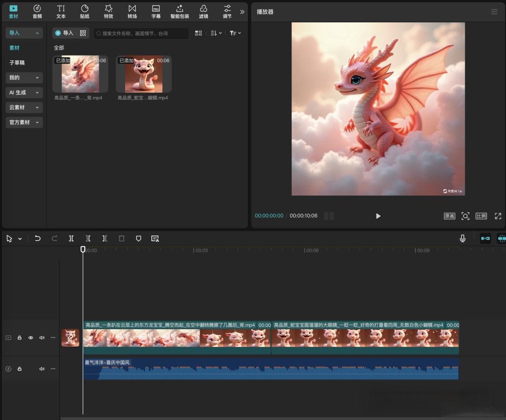The width and height of the screenshot is (506, 420).
Task: Open more options for the audio track
Action: tap(53, 368)
